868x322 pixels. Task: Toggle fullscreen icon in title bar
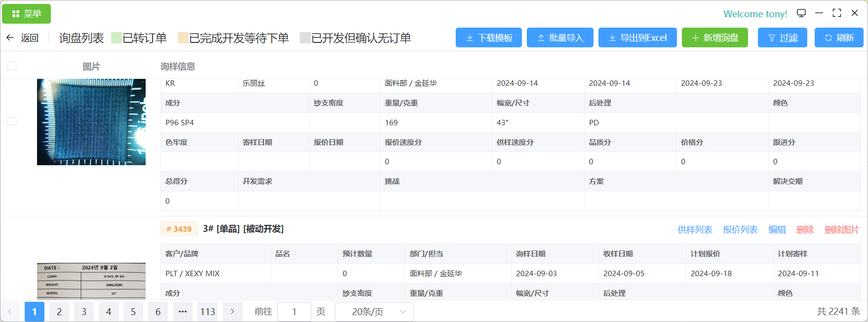click(837, 13)
